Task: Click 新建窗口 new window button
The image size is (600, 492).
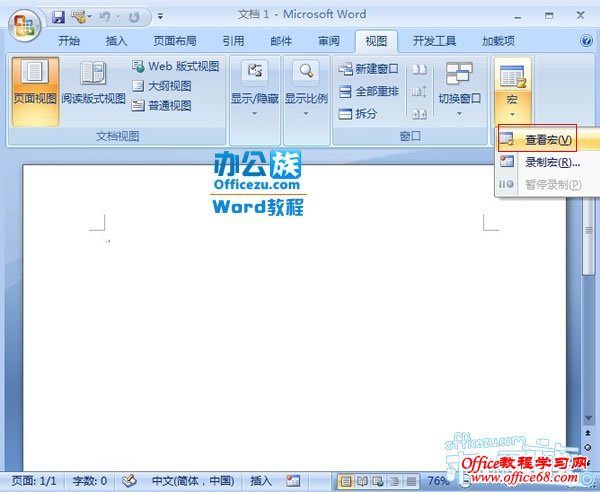Action: click(x=368, y=69)
